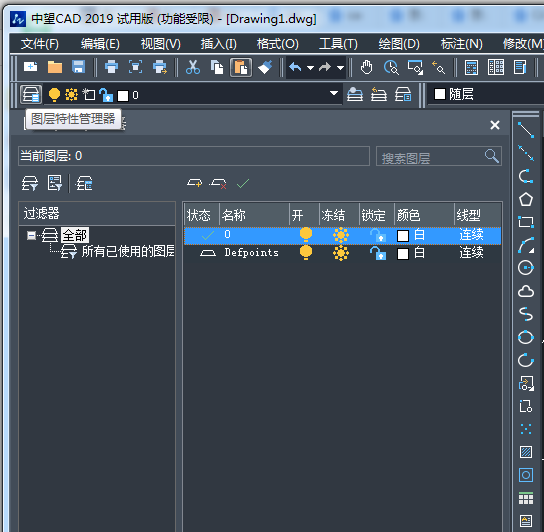Select the Revision Cloud tool
The image size is (544, 532).
(x=526, y=292)
